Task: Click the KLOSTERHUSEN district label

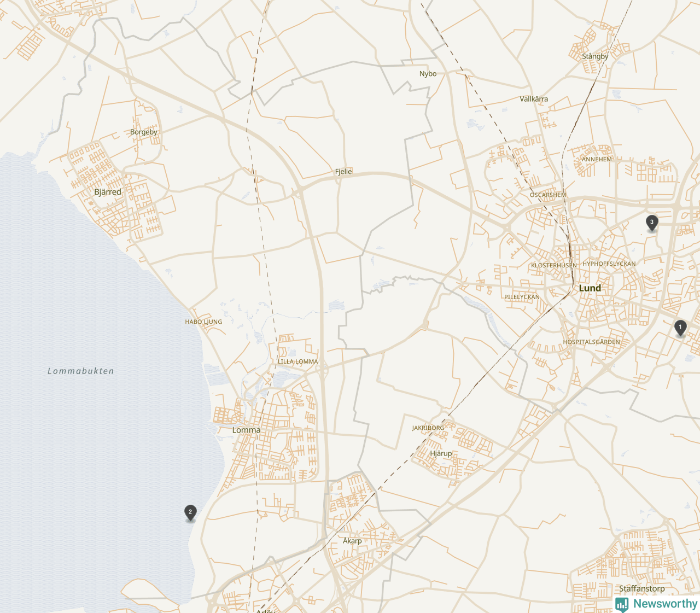Action: [554, 265]
